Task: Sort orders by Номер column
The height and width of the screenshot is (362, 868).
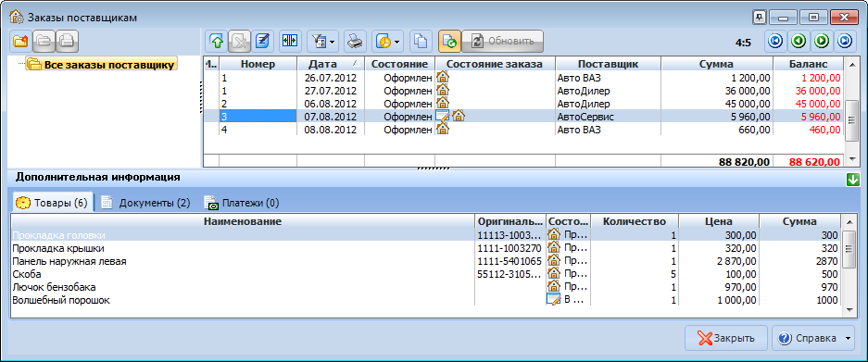Action: 258,64
